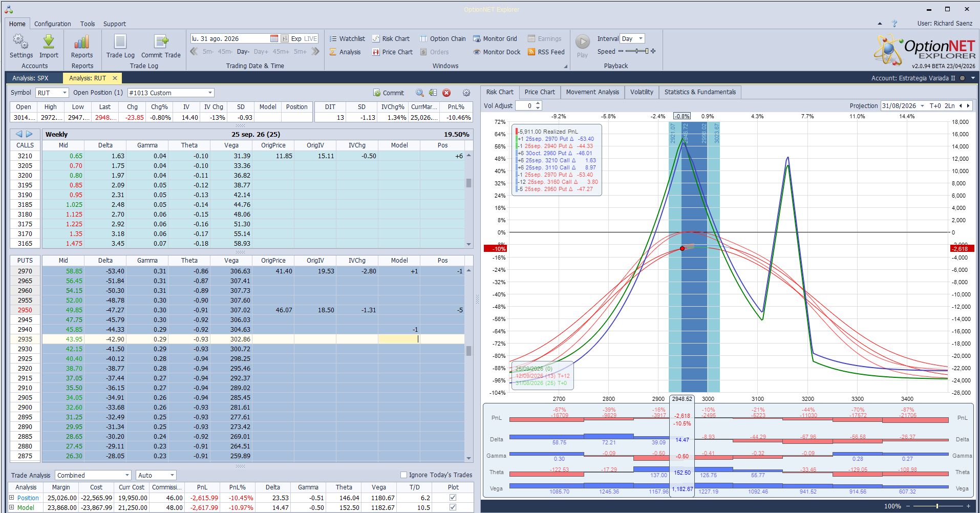
Task: Close the Analysis: RUT tab
Action: [115, 78]
